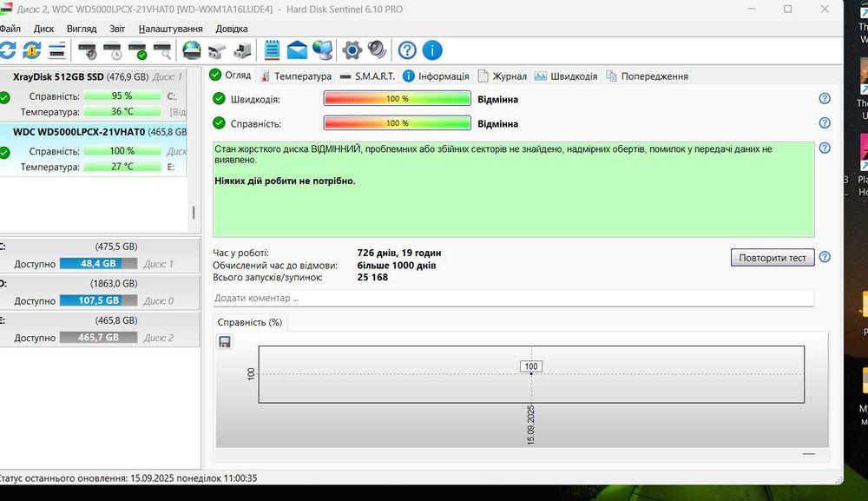The height and width of the screenshot is (501, 868).
Task: Maximize the Hard Disk Sentinel window
Action: tap(788, 9)
